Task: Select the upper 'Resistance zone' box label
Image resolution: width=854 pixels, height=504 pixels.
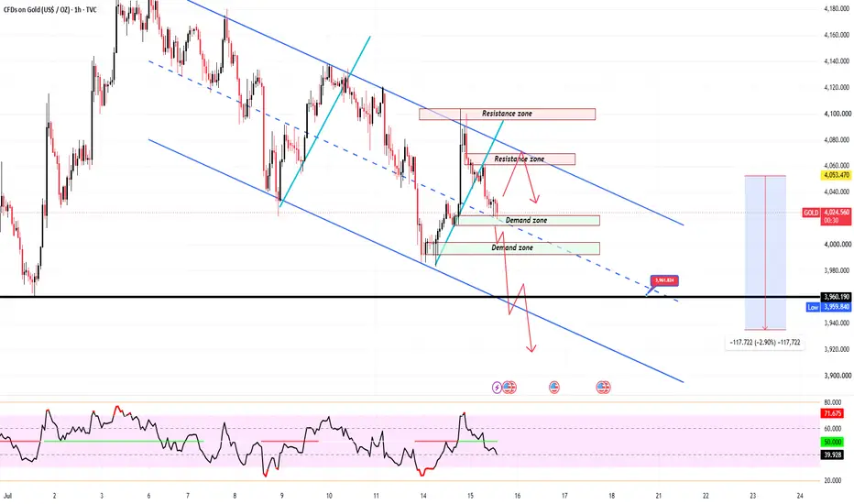Action: click(507, 114)
